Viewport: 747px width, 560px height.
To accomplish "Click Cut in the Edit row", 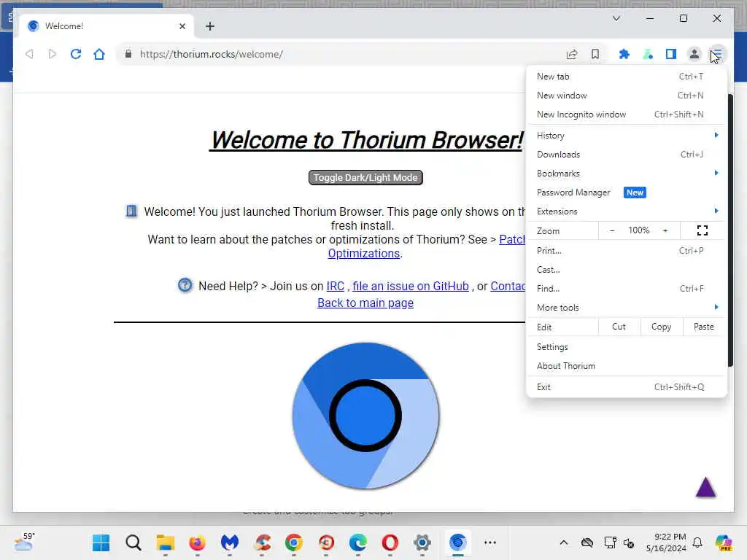I will [619, 327].
